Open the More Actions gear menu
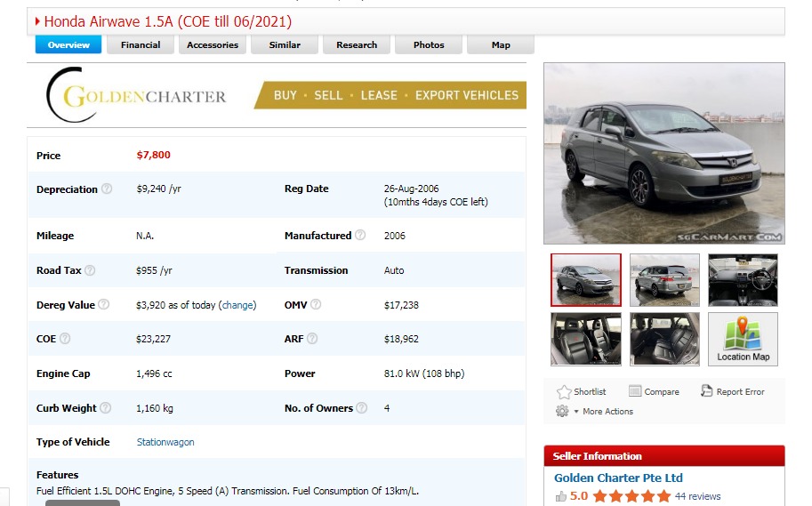The image size is (812, 506). [562, 412]
